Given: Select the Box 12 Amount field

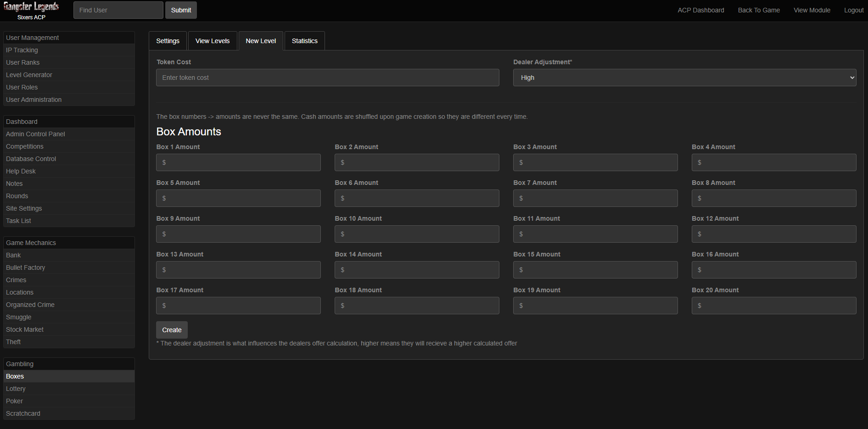Looking at the screenshot, I should click(x=773, y=234).
